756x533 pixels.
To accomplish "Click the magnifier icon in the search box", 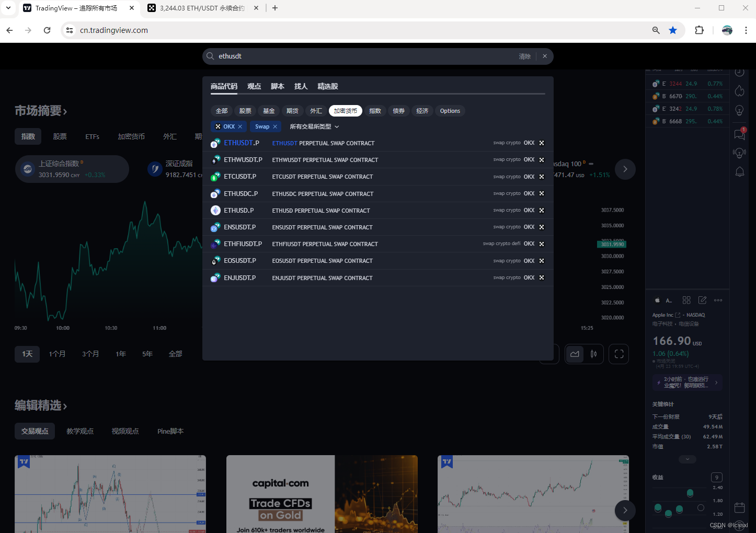I will point(210,56).
